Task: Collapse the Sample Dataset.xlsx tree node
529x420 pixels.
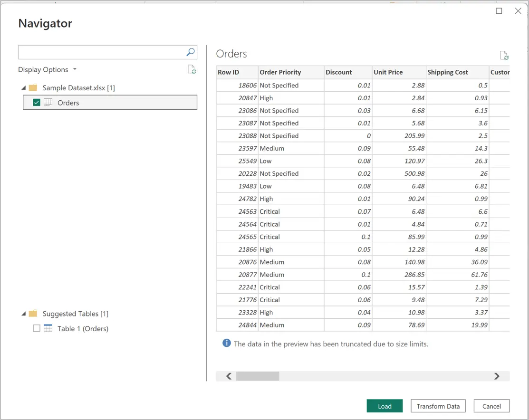Action: [24, 88]
